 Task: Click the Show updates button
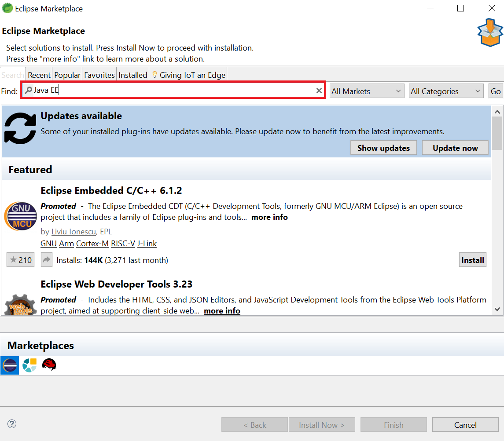tap(383, 147)
